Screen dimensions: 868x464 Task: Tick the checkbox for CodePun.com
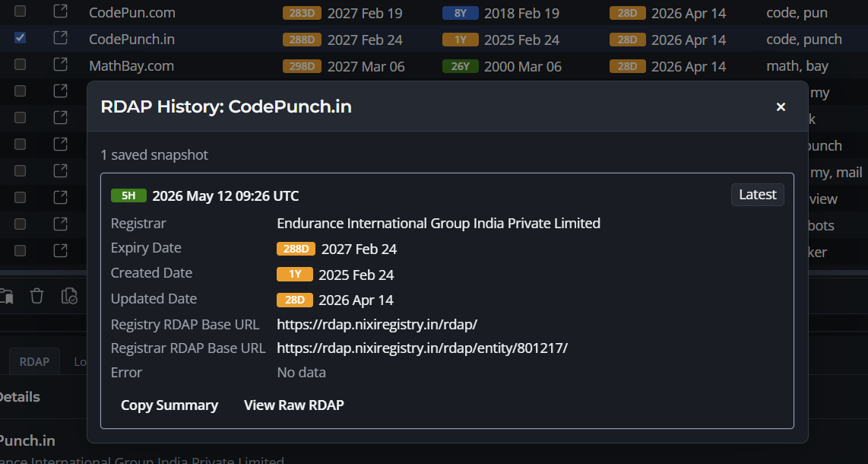20,11
